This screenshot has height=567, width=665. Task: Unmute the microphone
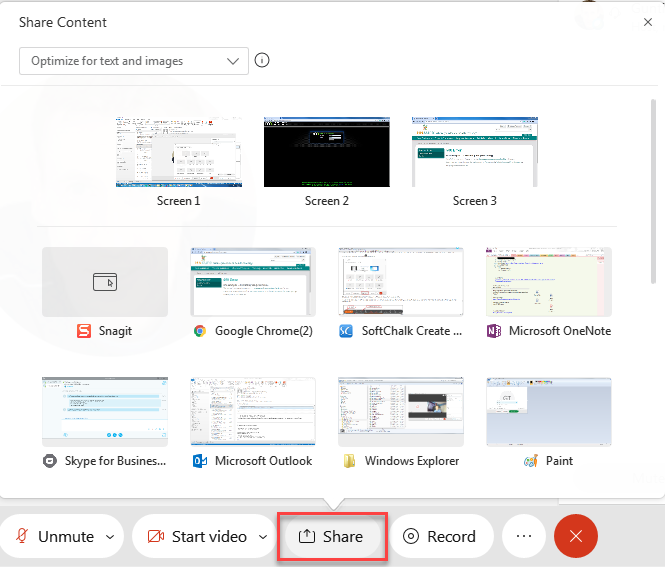[55, 537]
